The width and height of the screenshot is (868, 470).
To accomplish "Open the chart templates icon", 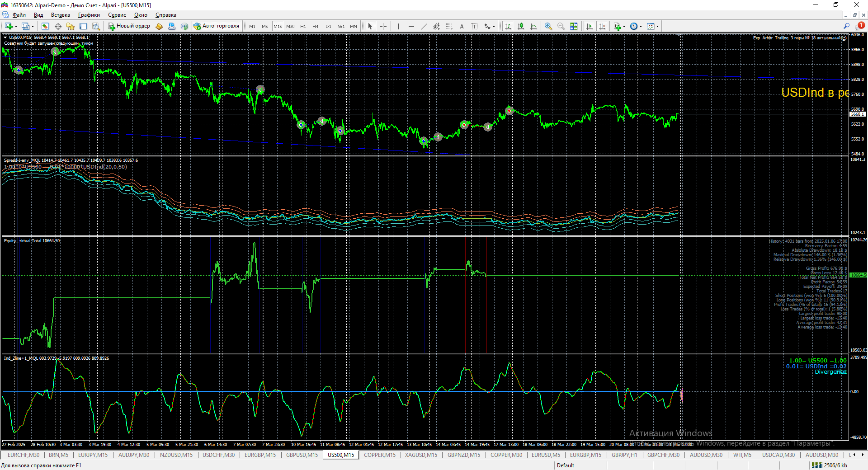I will 651,26.
